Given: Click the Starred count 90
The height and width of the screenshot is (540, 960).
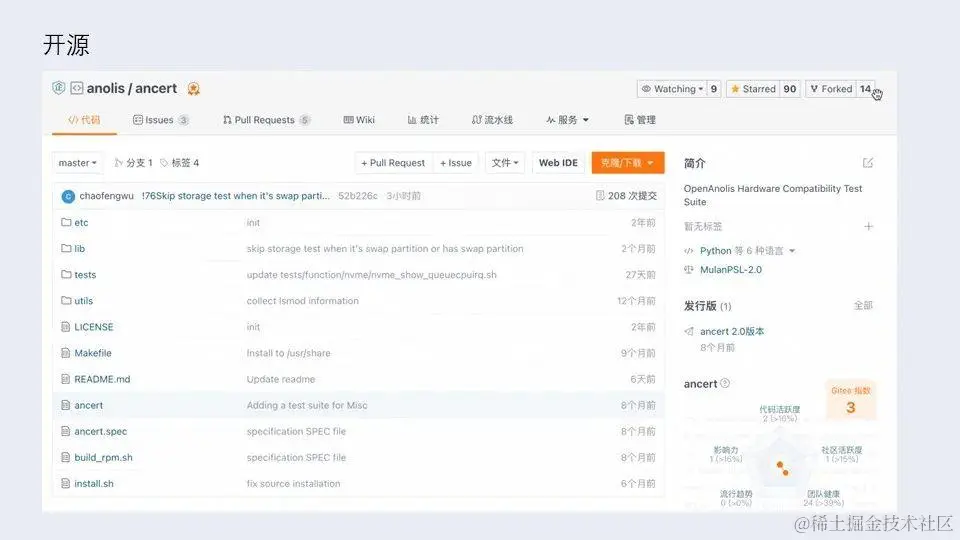Looking at the screenshot, I should (x=790, y=89).
